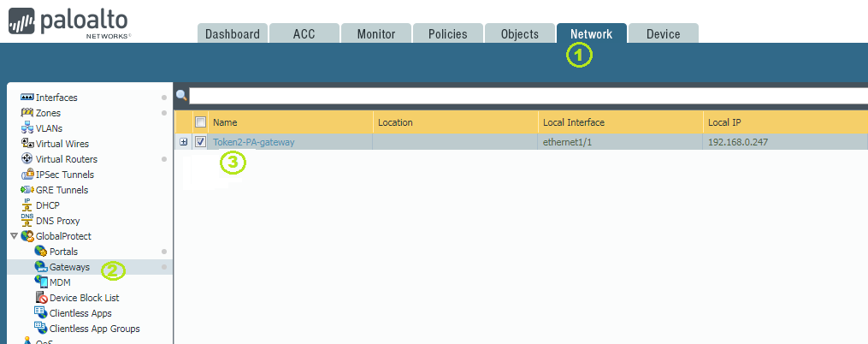Click the GlobalProtect globe icon

tap(27, 236)
